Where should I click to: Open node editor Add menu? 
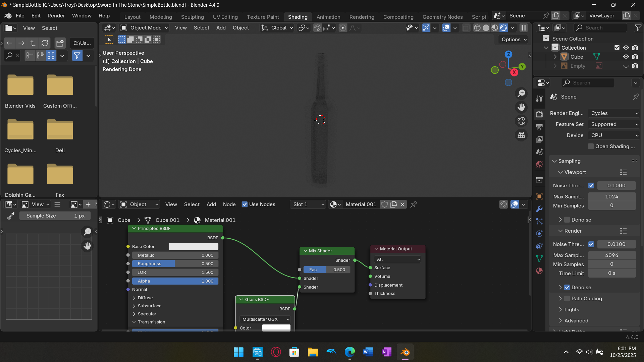coord(211,204)
